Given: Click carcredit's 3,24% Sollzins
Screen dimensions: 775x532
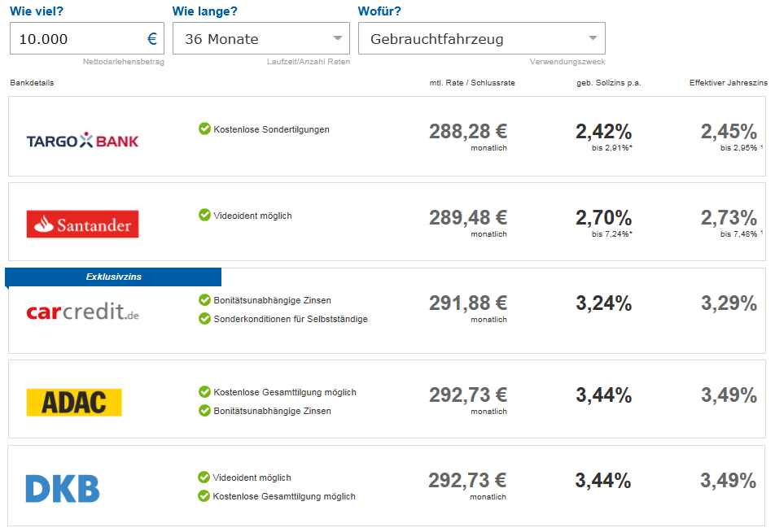Looking at the screenshot, I should 603,303.
